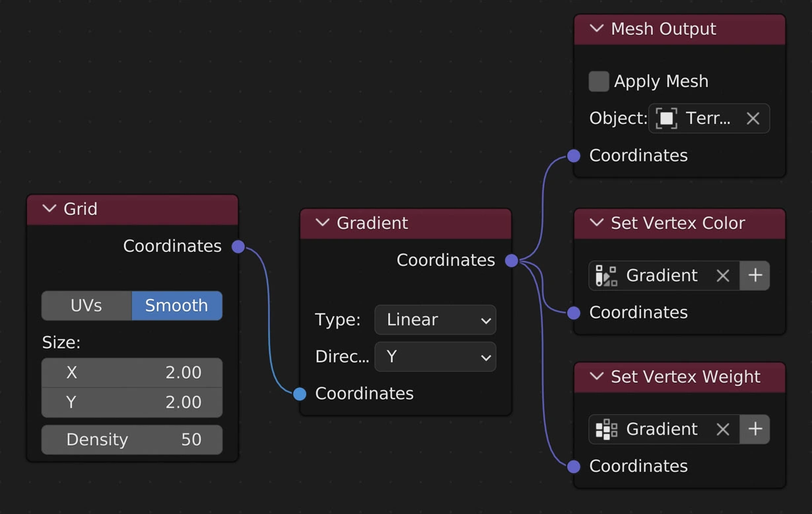The image size is (812, 514).
Task: Collapse the Mesh Output node
Action: click(x=597, y=29)
